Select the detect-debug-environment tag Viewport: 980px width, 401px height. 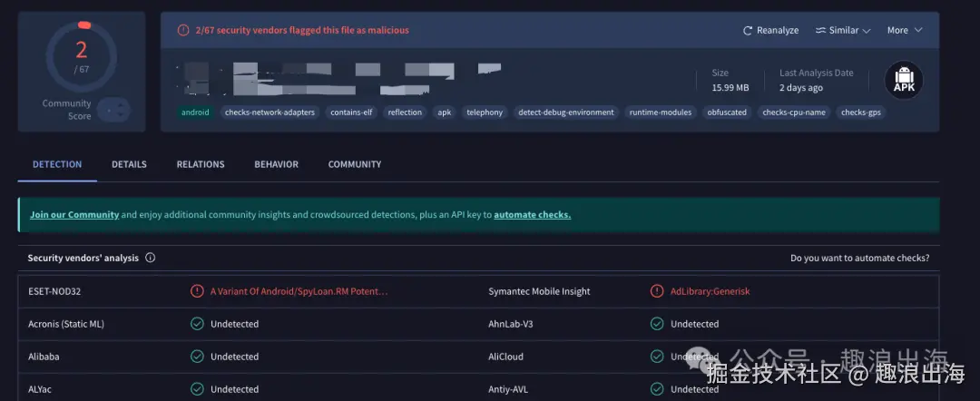pos(566,112)
